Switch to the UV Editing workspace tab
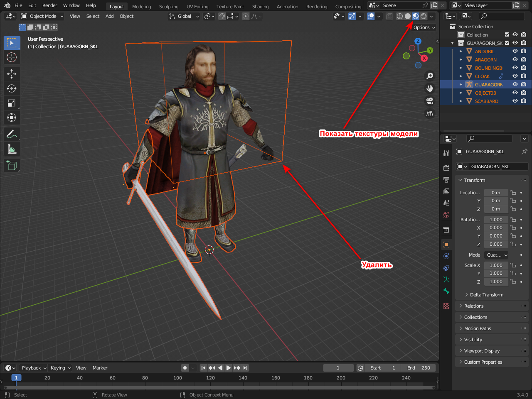 tap(197, 7)
